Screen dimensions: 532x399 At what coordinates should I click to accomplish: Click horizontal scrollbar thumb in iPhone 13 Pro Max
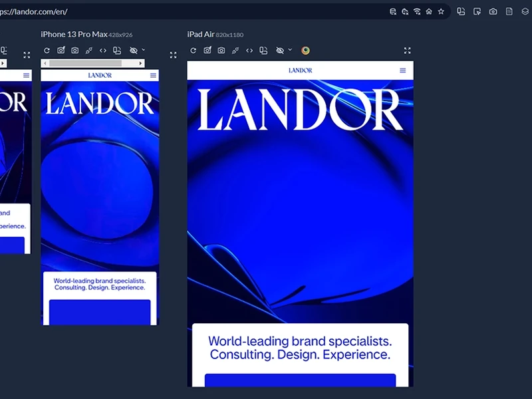coord(86,63)
